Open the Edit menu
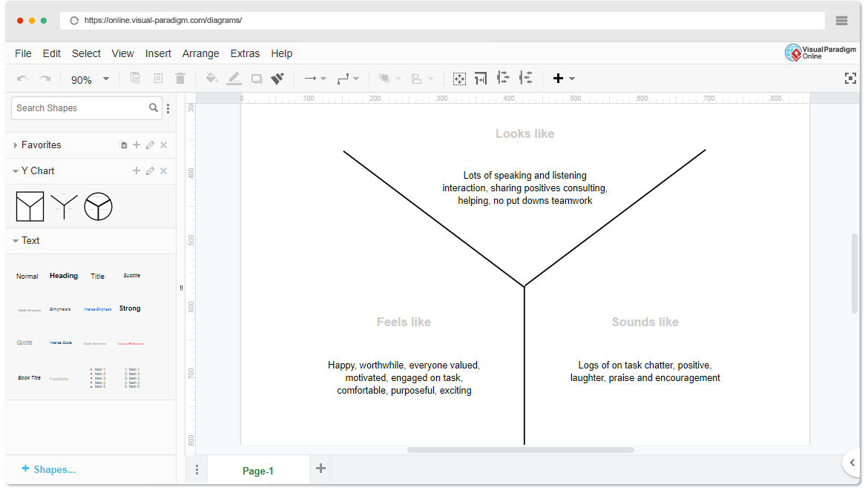The width and height of the screenshot is (868, 493). coord(51,53)
